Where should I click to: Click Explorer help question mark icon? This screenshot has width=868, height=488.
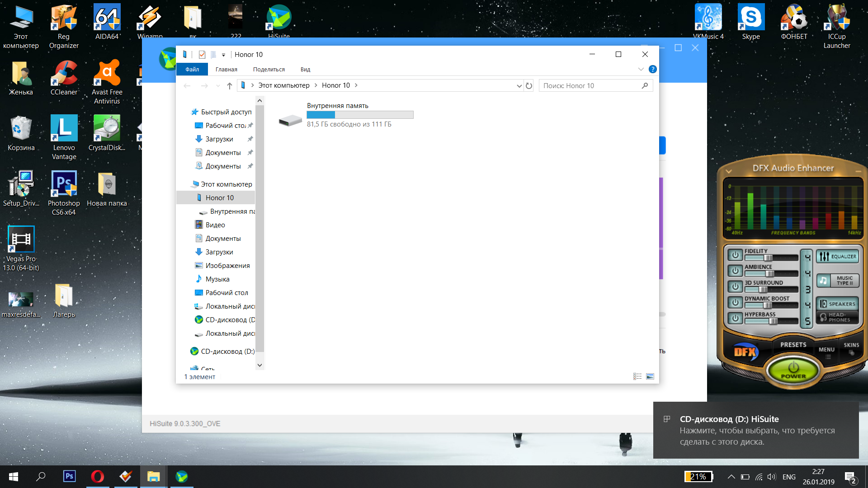click(652, 69)
